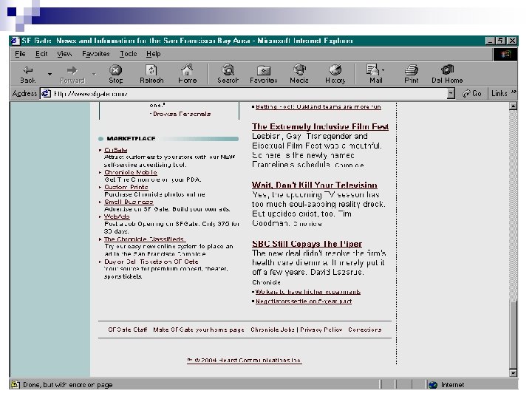Click the scrollbar down arrow

click(514, 373)
